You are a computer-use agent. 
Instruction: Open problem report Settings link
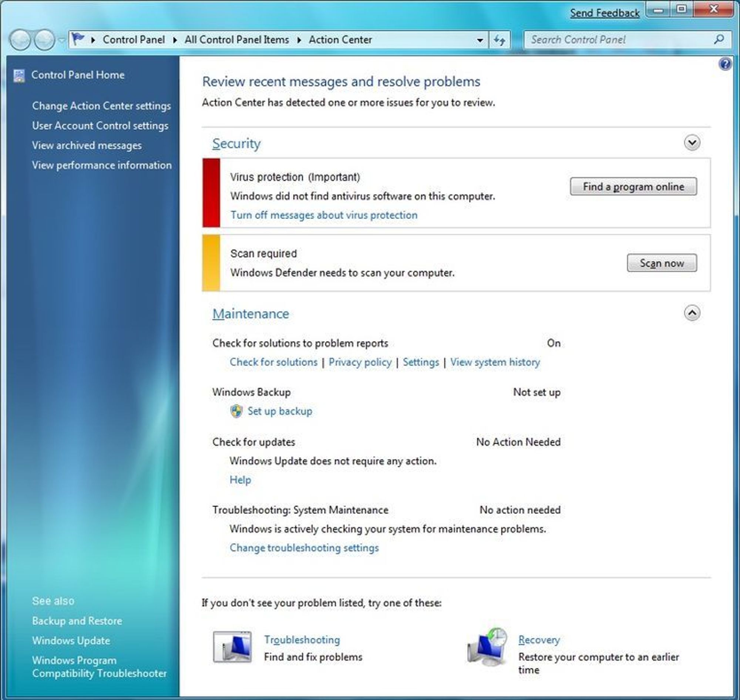click(x=421, y=362)
